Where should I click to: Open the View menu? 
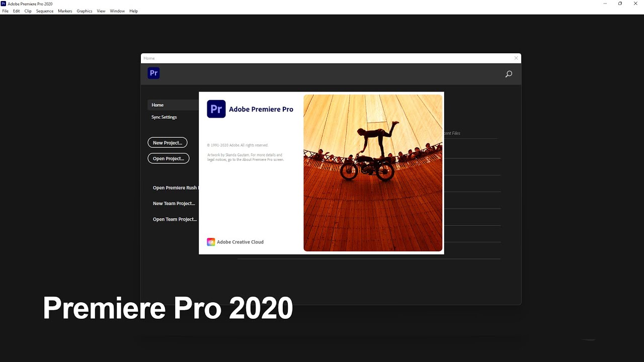[x=101, y=11]
